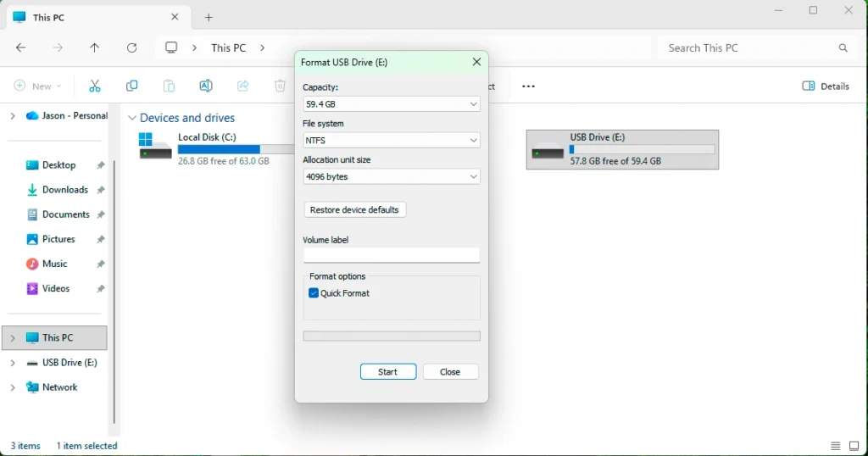Click the Copy icon in toolbar
The image size is (868, 456).
[x=131, y=86]
